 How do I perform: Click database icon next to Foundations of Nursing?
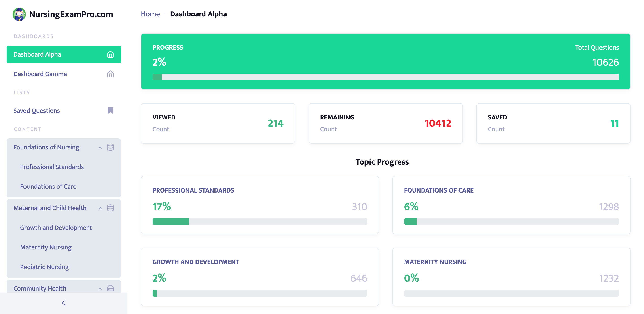pos(110,147)
